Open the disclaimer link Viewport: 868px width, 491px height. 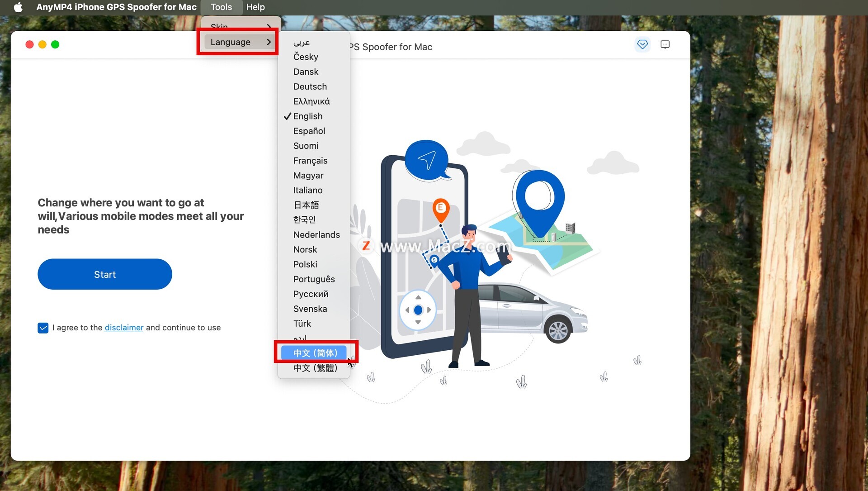point(124,328)
